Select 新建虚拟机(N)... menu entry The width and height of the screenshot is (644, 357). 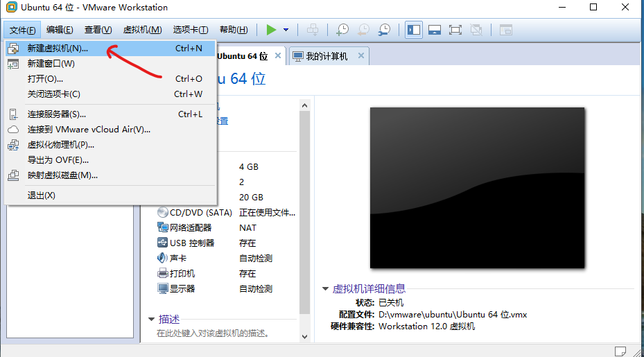110,49
